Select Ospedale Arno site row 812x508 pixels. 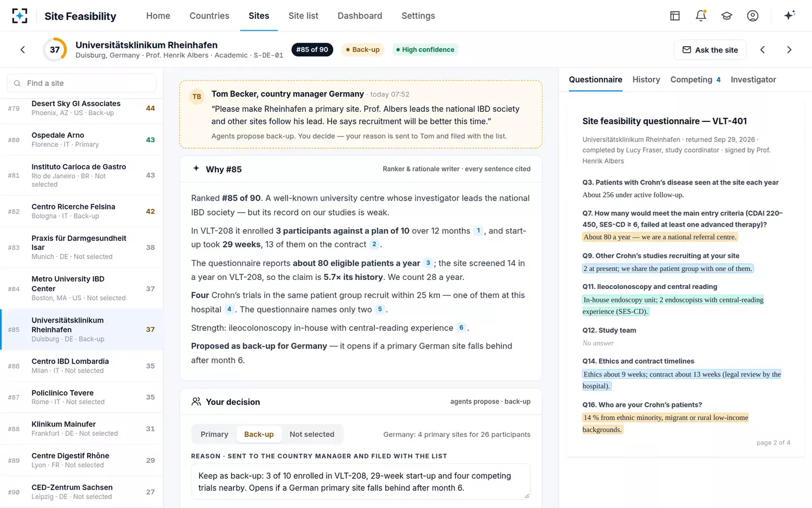point(82,139)
